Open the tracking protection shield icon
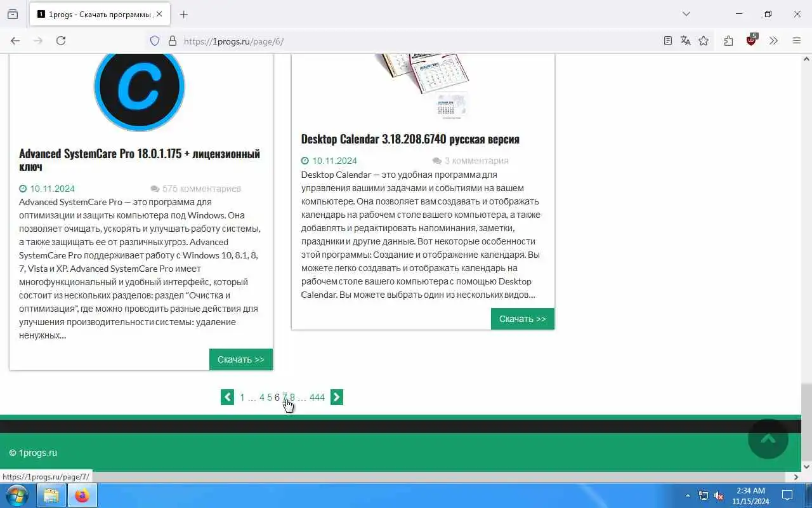 point(155,41)
